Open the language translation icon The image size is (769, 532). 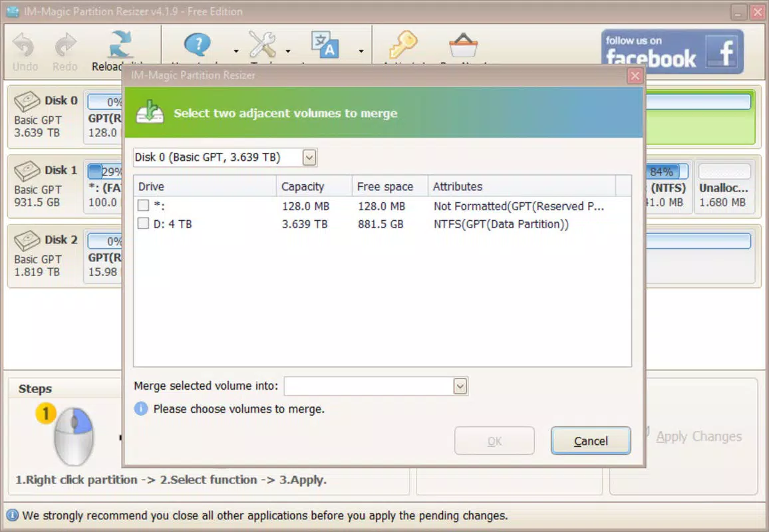pos(325,45)
